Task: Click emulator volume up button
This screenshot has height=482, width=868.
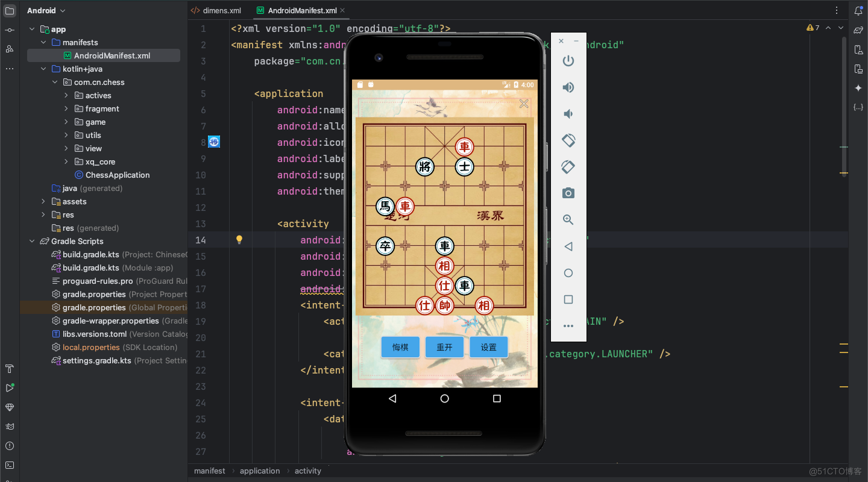Action: [568, 87]
